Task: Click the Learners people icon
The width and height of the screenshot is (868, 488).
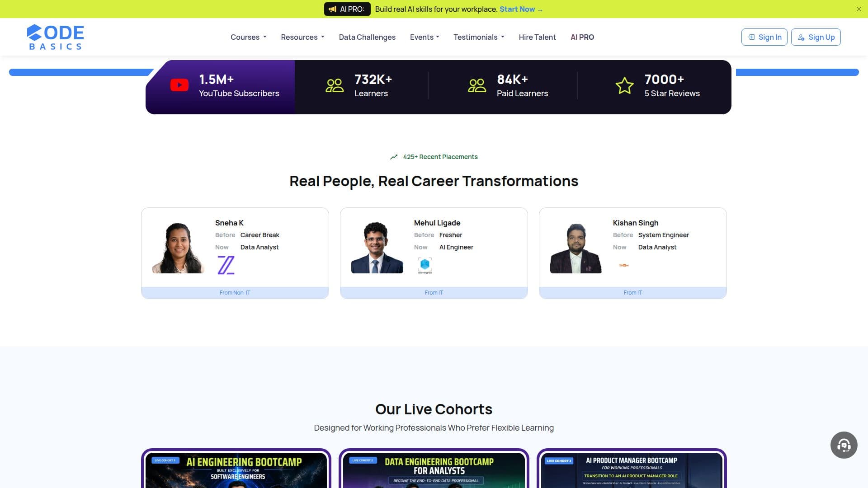Action: click(335, 85)
